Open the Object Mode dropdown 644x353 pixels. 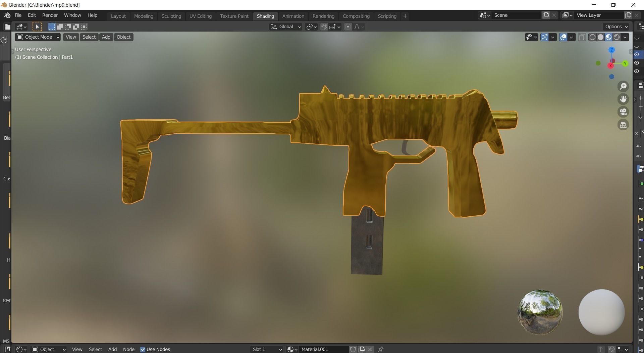click(37, 37)
